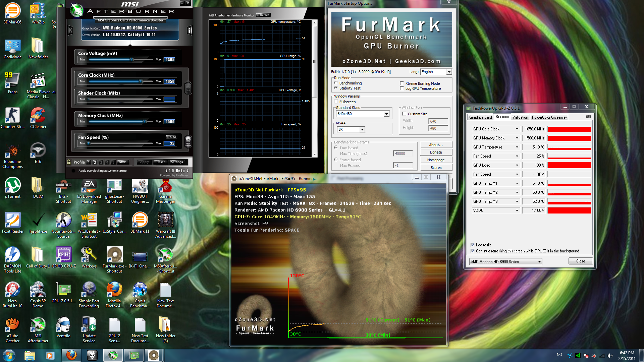Open the FurMark.exe shortcut icon
Image resolution: width=644 pixels, height=362 pixels.
(x=114, y=260)
